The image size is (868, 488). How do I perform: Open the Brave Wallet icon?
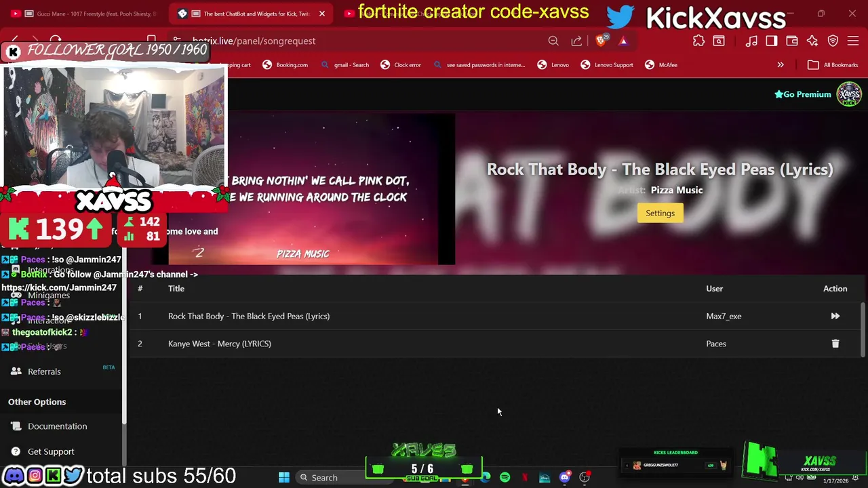point(791,41)
